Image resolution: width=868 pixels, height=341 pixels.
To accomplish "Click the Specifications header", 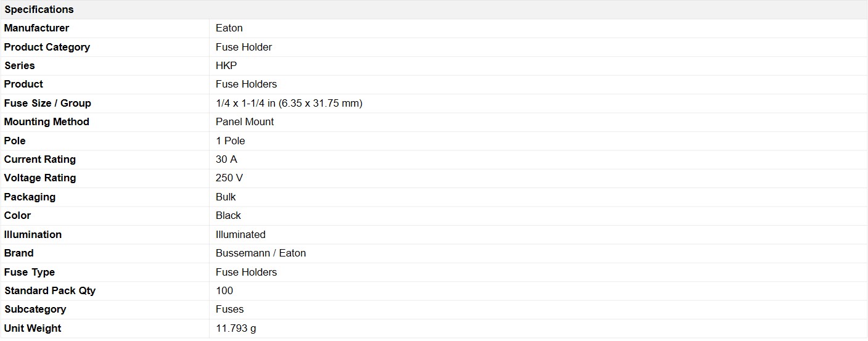I will (39, 9).
